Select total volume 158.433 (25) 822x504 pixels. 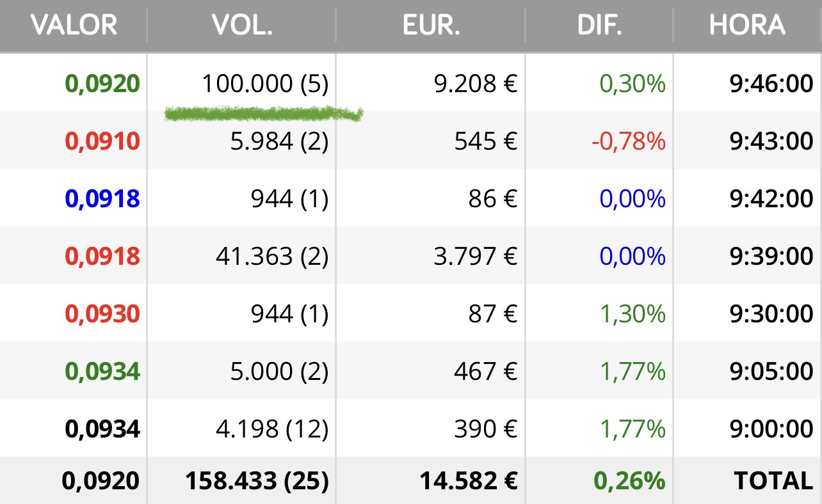coord(257,480)
